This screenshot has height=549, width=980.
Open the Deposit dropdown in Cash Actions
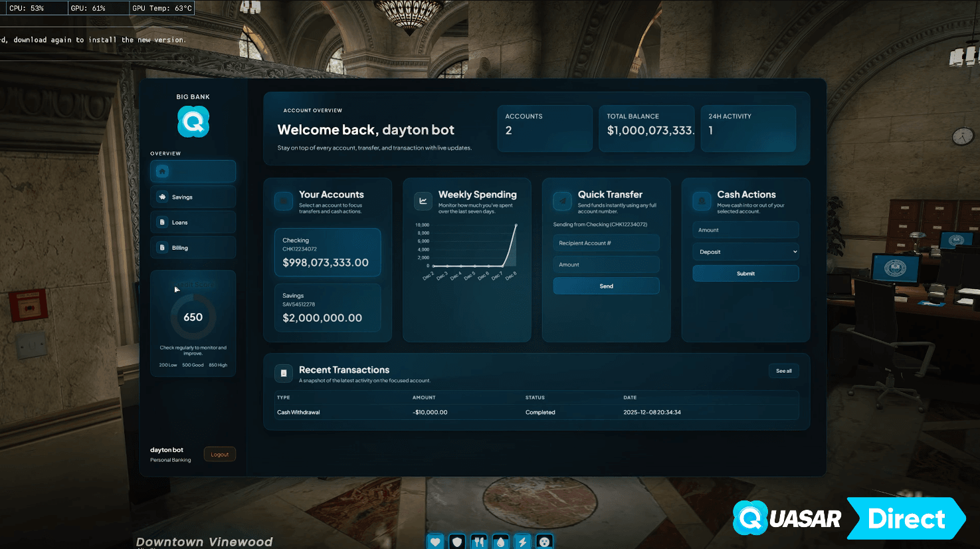pos(745,251)
